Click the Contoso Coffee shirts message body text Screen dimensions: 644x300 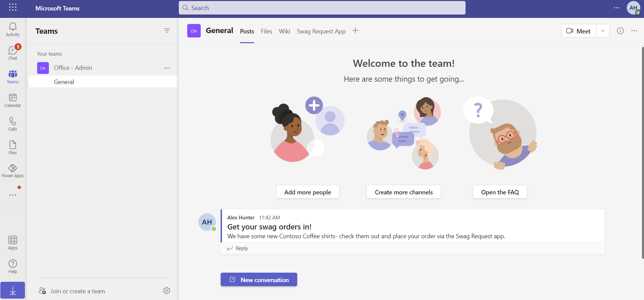click(x=366, y=236)
